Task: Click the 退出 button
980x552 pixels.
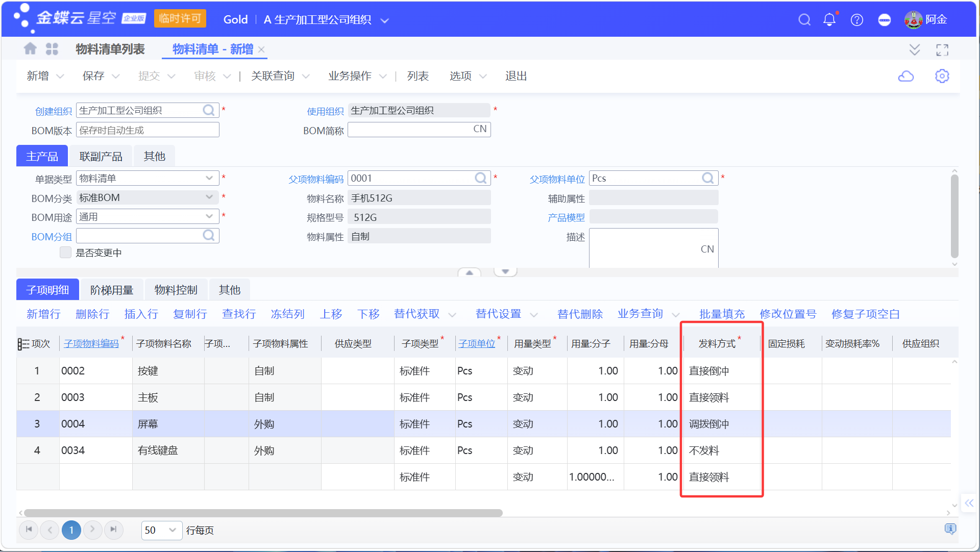Action: 516,76
